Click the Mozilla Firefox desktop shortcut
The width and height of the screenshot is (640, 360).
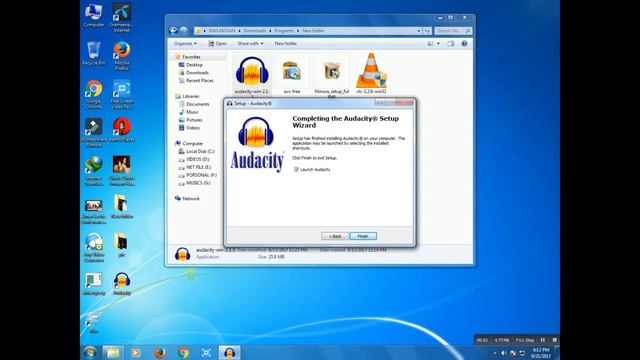click(122, 56)
